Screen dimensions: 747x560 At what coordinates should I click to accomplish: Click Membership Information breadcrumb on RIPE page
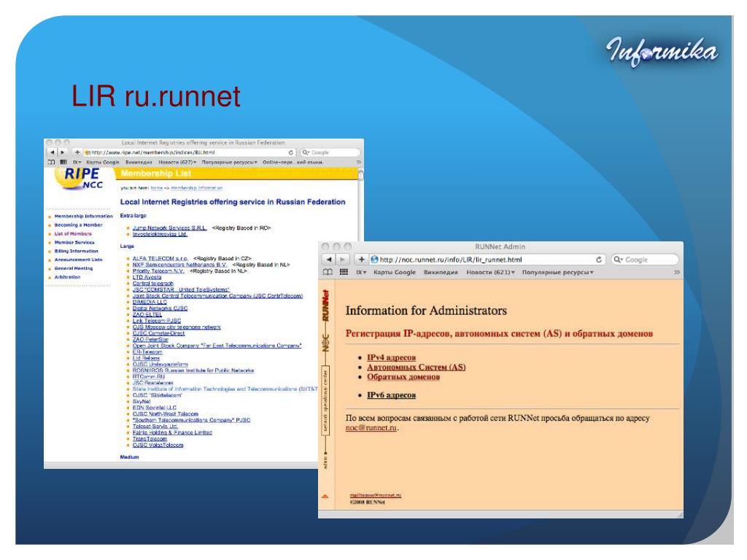196,188
